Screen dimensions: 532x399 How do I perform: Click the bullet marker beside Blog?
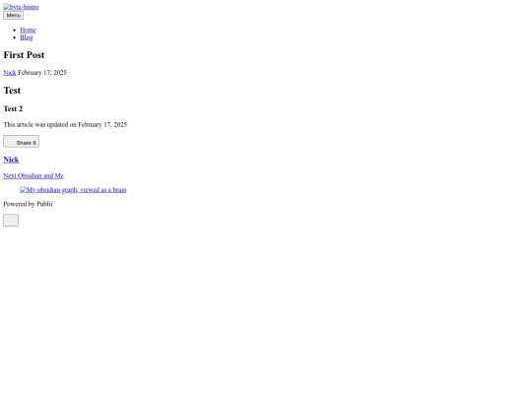(x=14, y=37)
